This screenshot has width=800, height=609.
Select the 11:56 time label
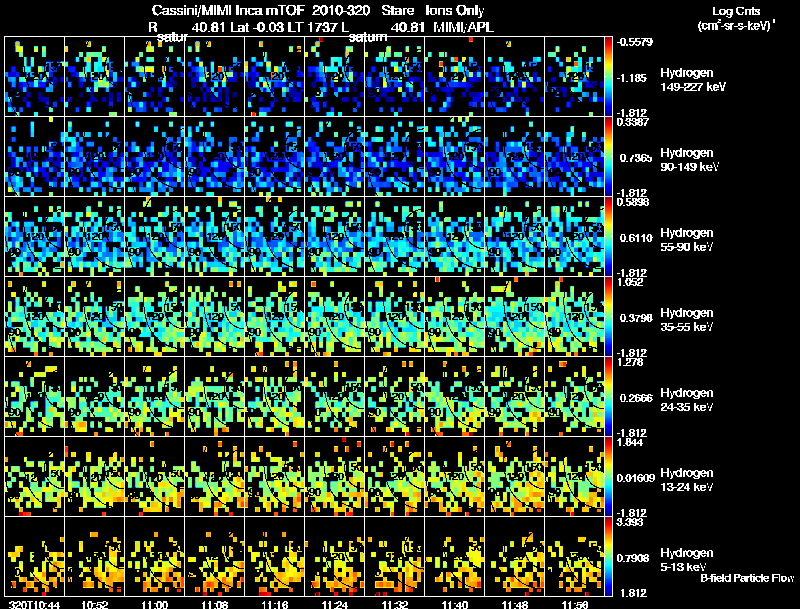coord(574,605)
